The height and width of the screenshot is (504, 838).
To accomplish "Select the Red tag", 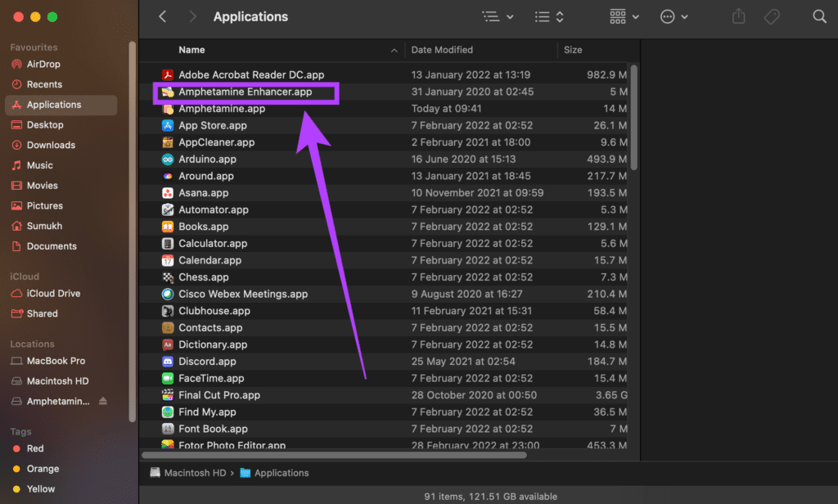I will [61, 448].
